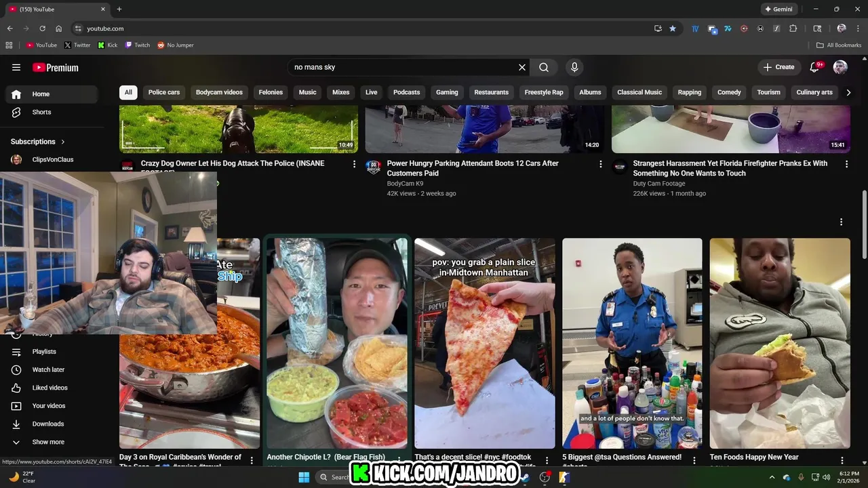This screenshot has height=488, width=868.
Task: Select the Classical Music filter chip
Action: point(639,92)
